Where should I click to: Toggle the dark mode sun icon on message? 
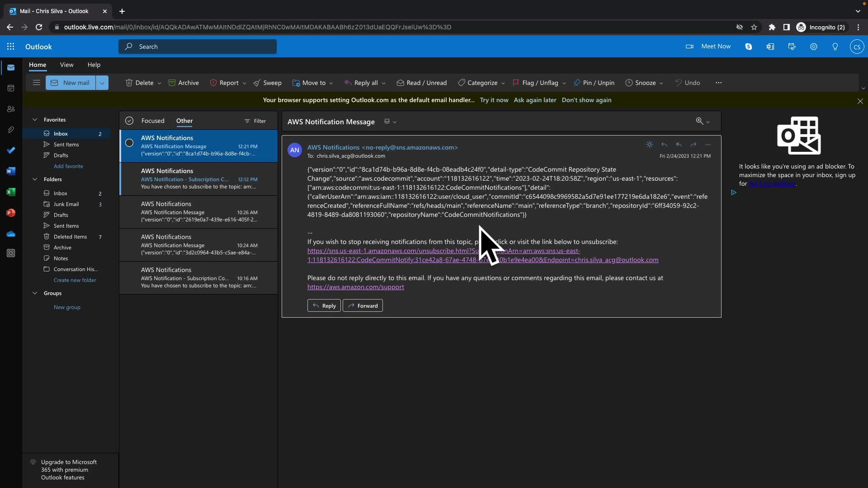[x=650, y=145]
